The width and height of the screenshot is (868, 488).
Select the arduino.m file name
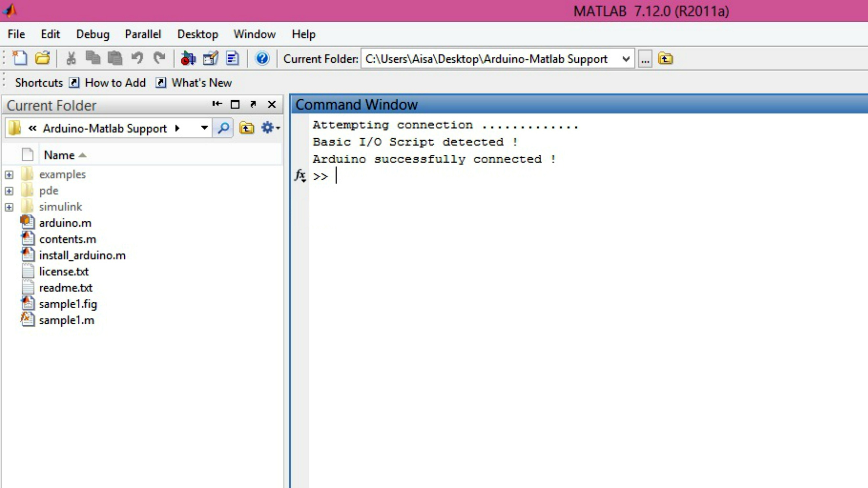65,223
